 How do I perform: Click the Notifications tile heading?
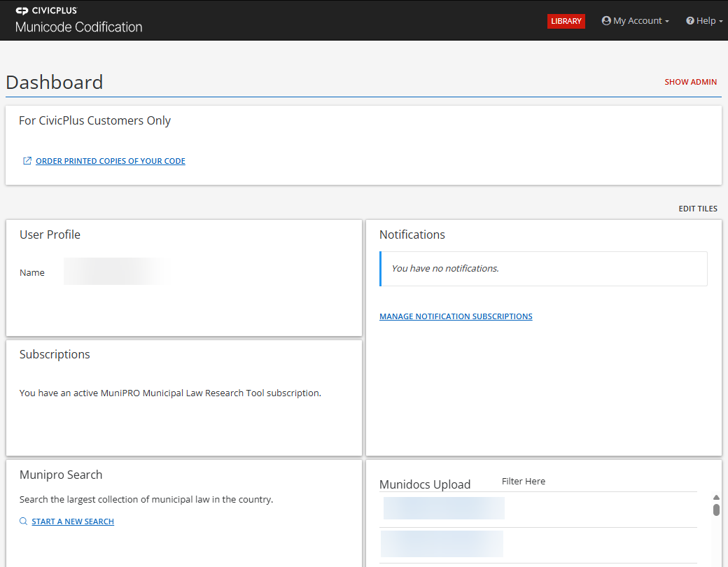(x=412, y=234)
